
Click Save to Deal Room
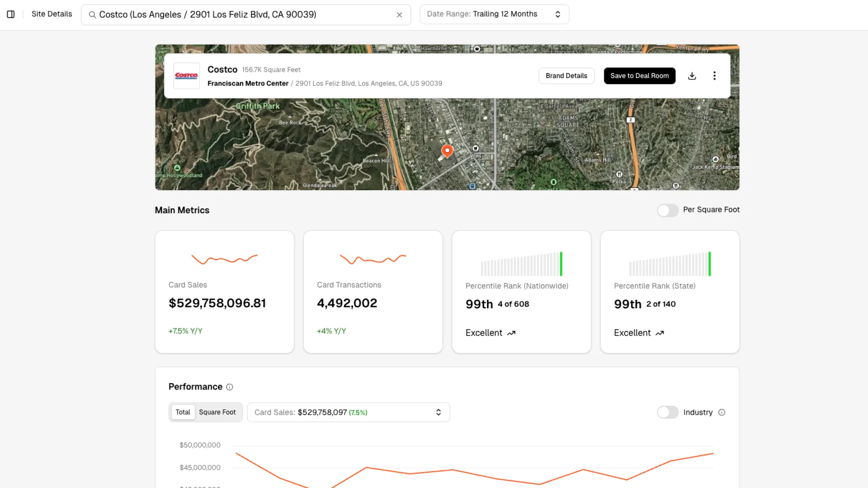click(x=639, y=75)
